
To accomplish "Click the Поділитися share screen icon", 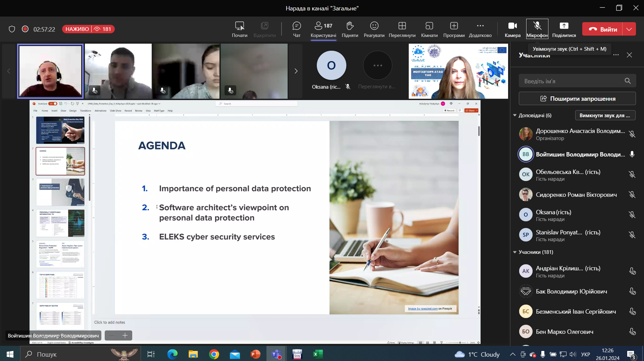I will [564, 29].
